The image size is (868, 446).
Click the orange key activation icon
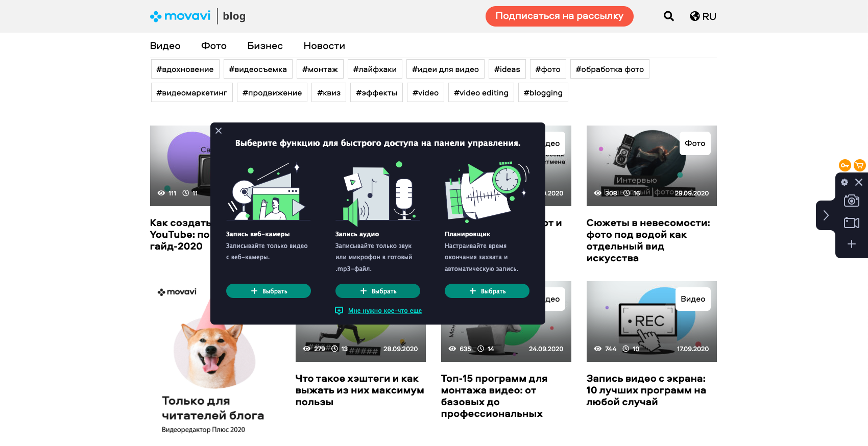[845, 165]
